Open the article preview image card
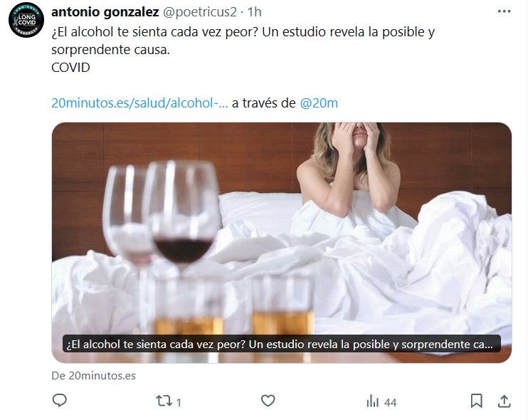The height and width of the screenshot is (420, 528). pyautogui.click(x=282, y=243)
